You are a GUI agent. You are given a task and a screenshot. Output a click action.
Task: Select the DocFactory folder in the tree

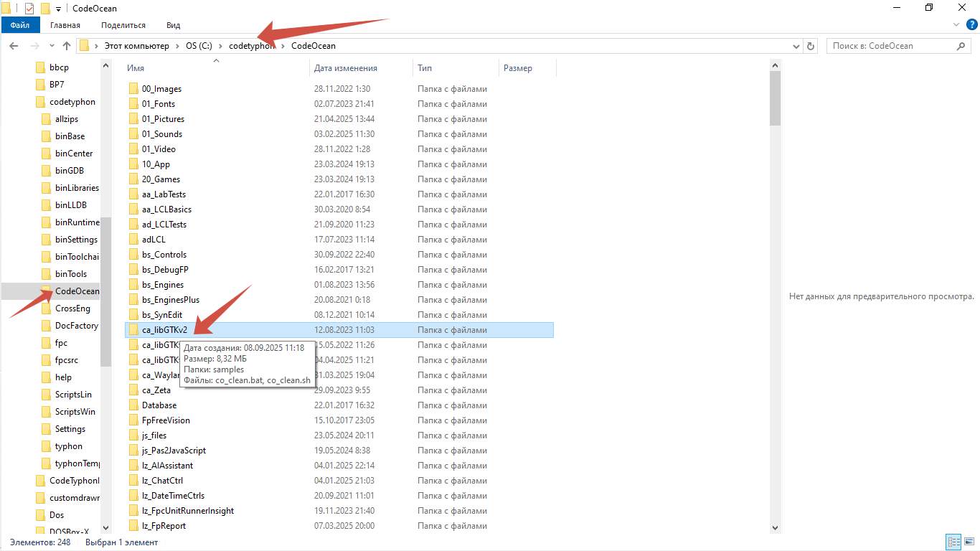[x=76, y=326]
